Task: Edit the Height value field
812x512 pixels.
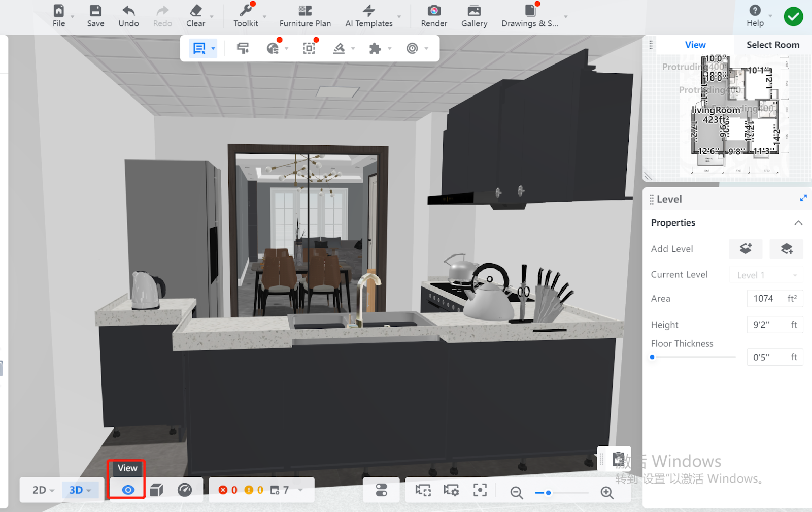Action: pos(775,325)
